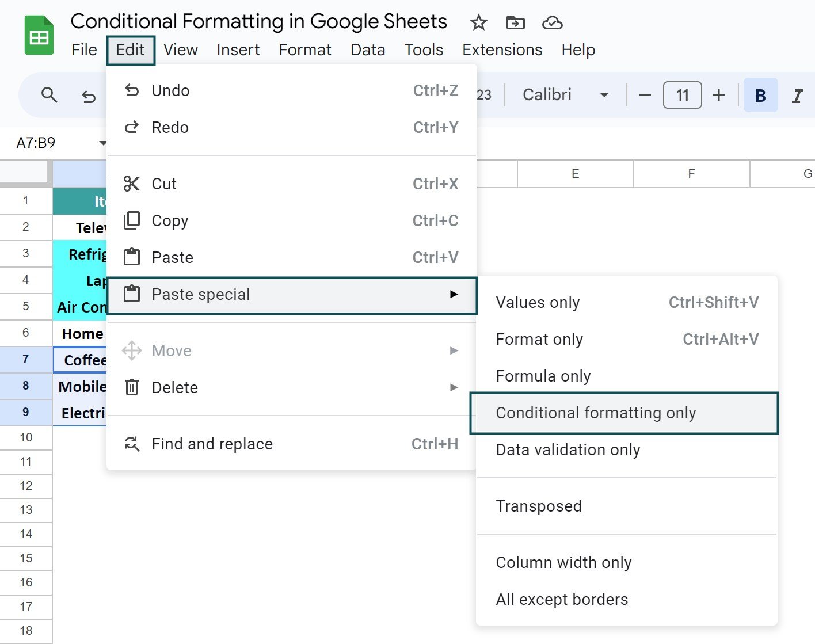Screen dimensions: 815x644
Task: Open the Format menu
Action: tap(304, 49)
